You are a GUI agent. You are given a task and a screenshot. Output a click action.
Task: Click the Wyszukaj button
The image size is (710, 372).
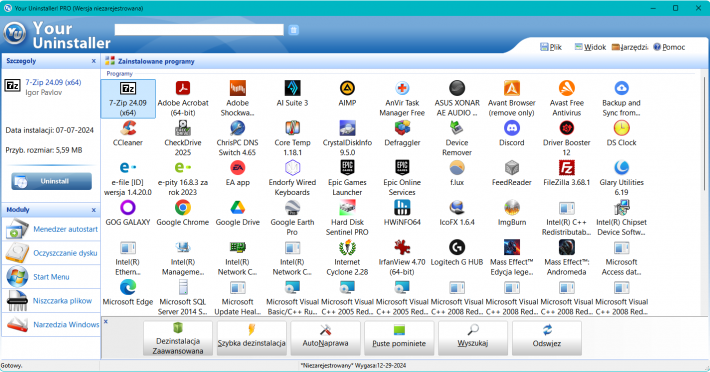point(473,338)
